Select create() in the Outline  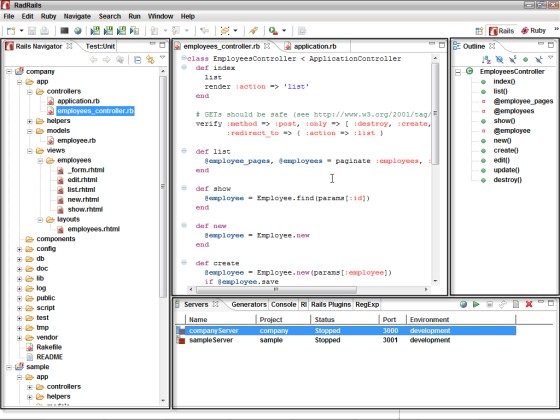506,150
